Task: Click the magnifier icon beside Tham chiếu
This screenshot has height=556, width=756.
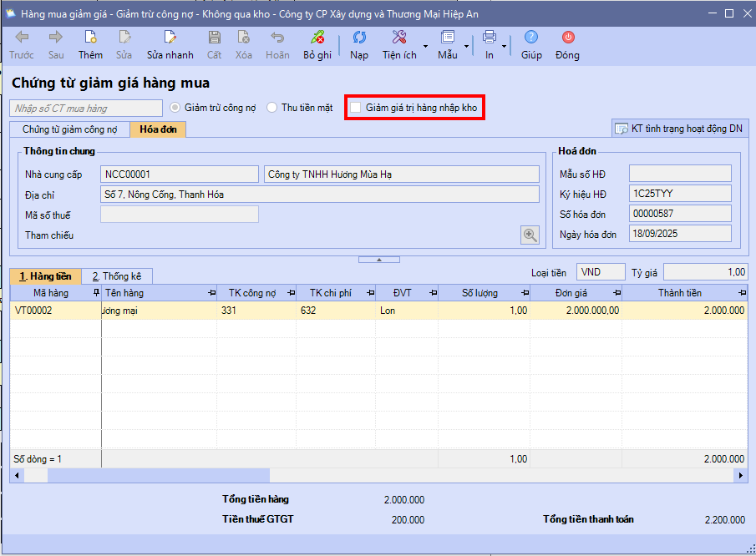Action: click(x=530, y=235)
